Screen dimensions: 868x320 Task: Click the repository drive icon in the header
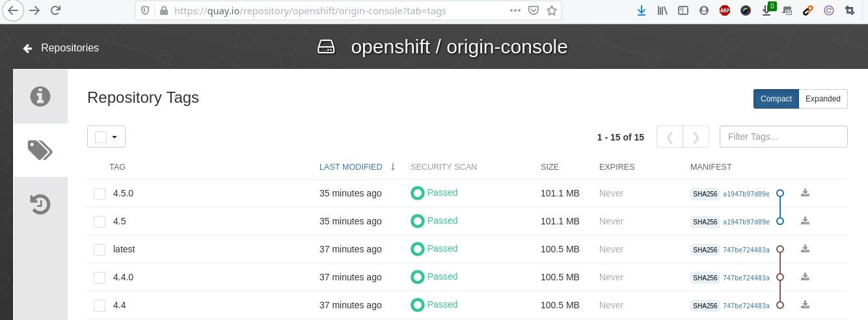click(326, 47)
